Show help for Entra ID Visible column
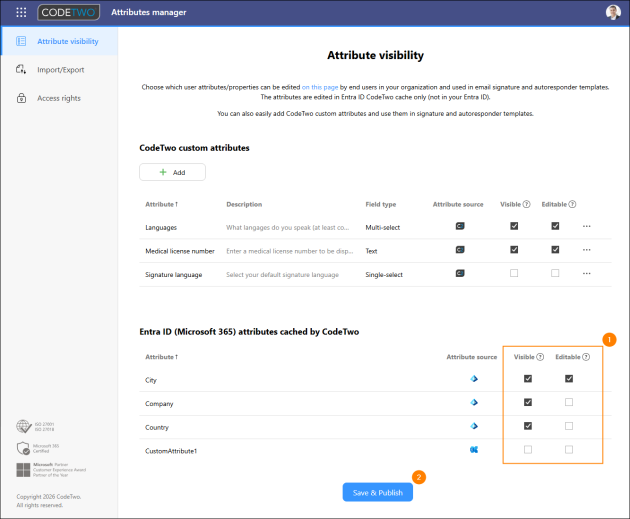Viewport: 630px width, 519px height. 540,357
